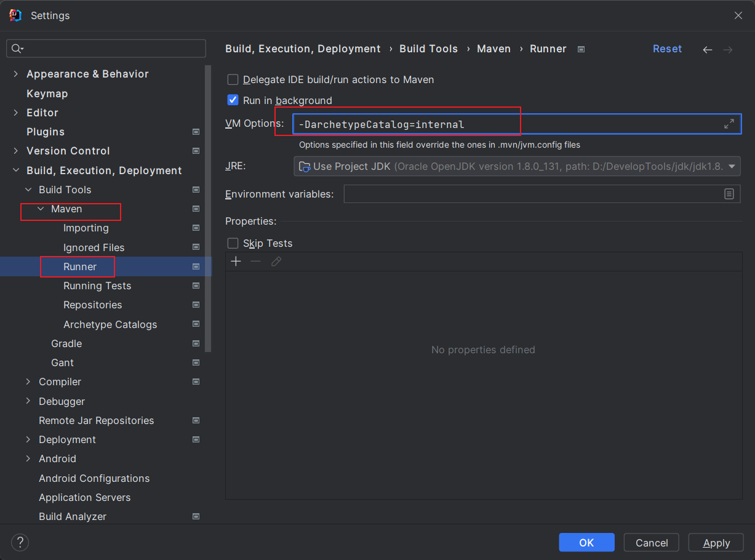755x560 pixels.
Task: Enable Delegate IDE build/run actions to Maven
Action: [x=233, y=79]
